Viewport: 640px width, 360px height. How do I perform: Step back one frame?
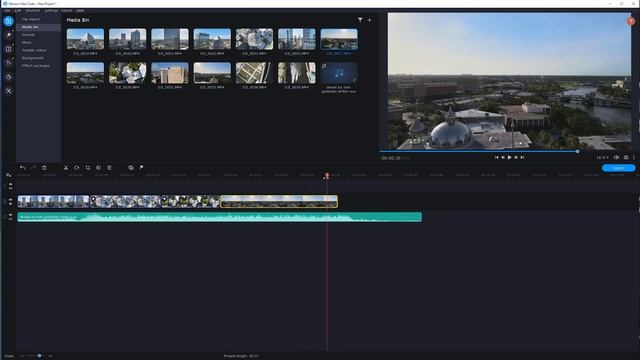pos(503,157)
